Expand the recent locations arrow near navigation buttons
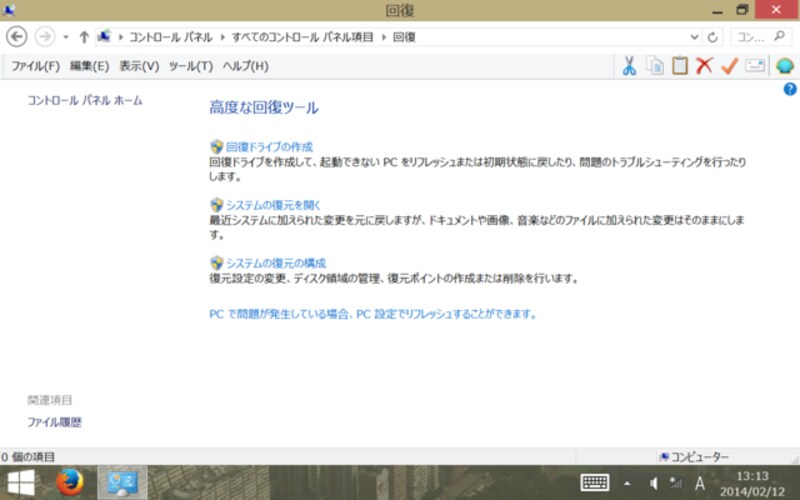Viewport: 800px width, 500px height. coord(65,37)
